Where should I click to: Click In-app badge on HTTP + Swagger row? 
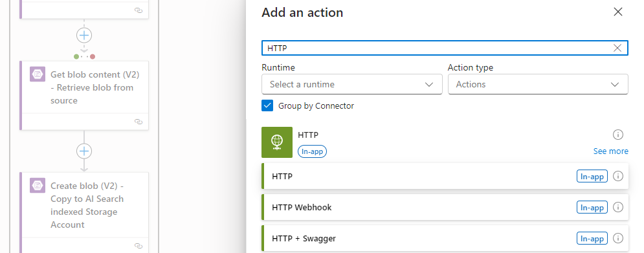(x=592, y=239)
